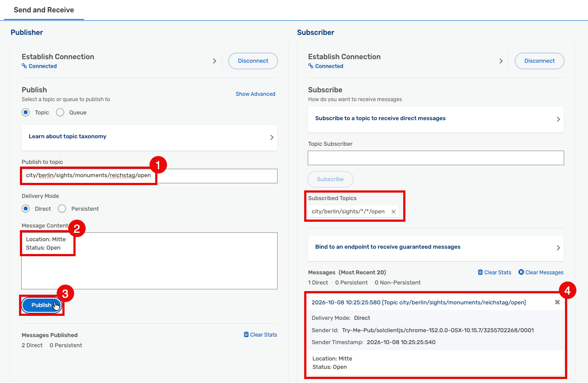Screen dimensions: 588x383
Task: Expand Publisher Establish Connection section
Action: (214, 61)
